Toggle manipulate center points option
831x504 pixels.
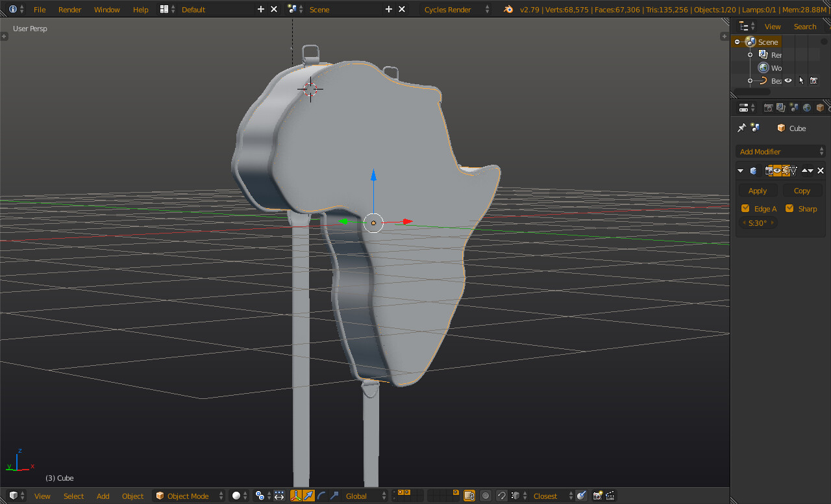[279, 496]
